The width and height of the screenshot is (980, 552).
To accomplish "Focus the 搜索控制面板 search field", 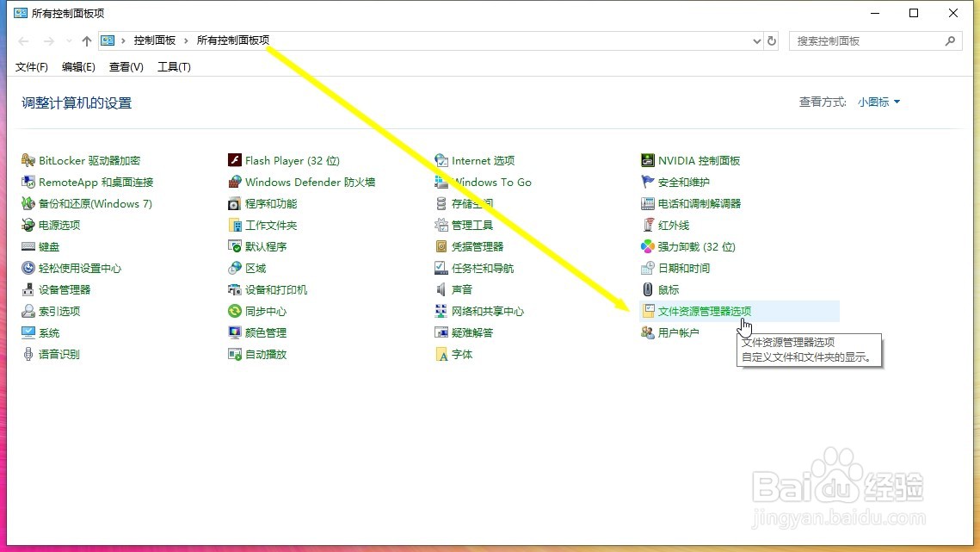I will pos(876,40).
